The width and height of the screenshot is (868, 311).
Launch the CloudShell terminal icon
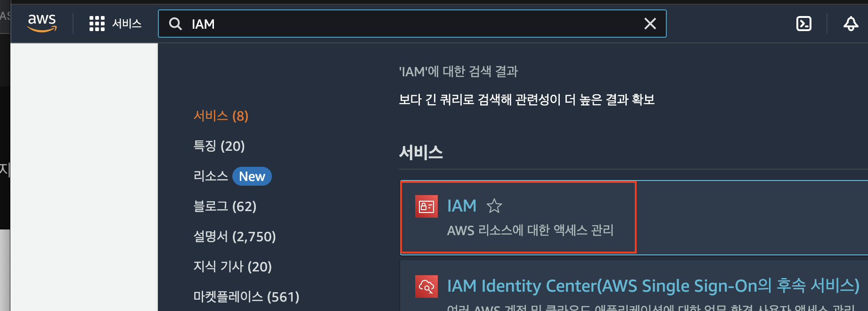803,24
